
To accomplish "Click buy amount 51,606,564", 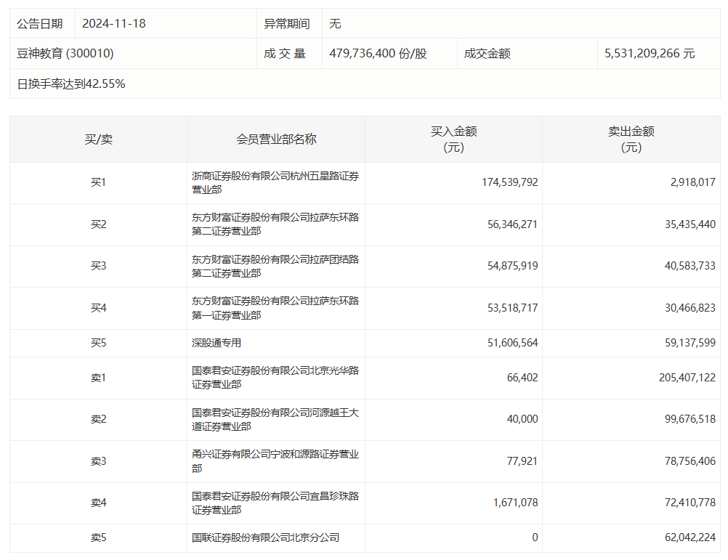I will click(x=512, y=343).
